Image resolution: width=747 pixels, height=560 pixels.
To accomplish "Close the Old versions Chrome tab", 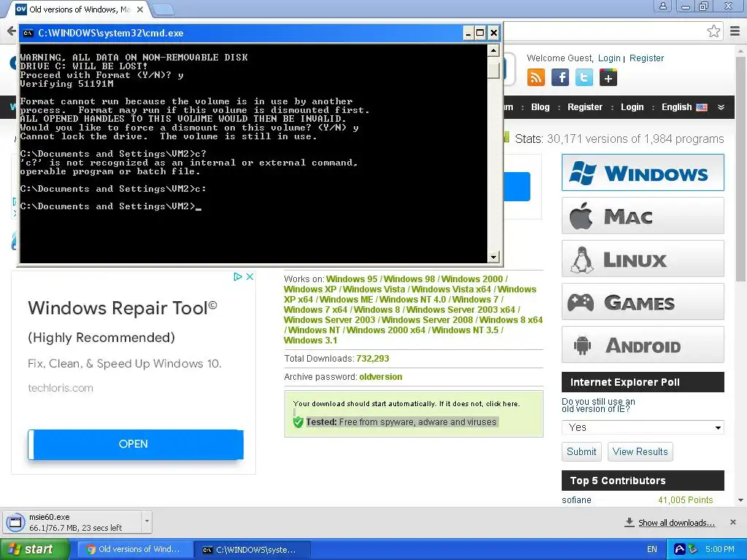I will coord(140,9).
